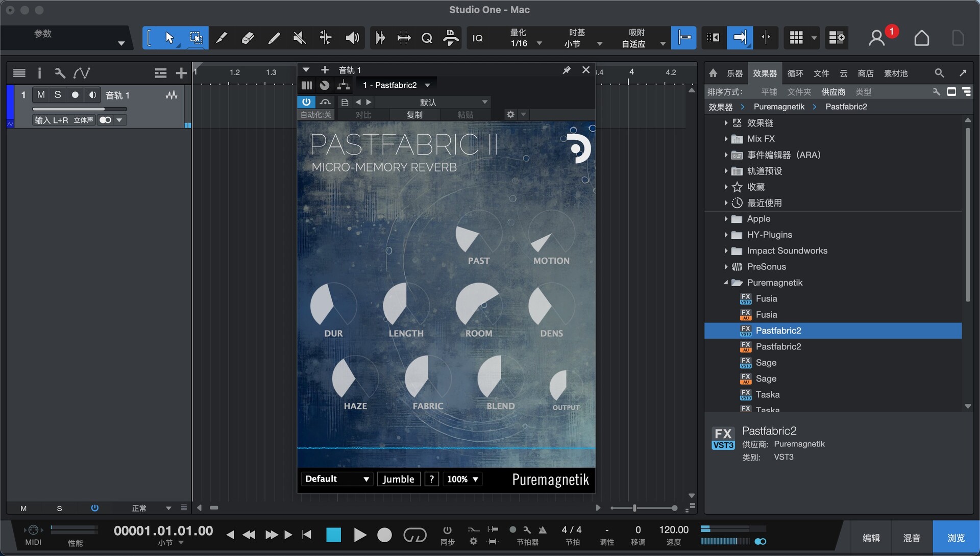Click the timeline zoom slider
The height and width of the screenshot is (556, 980).
(x=644, y=508)
